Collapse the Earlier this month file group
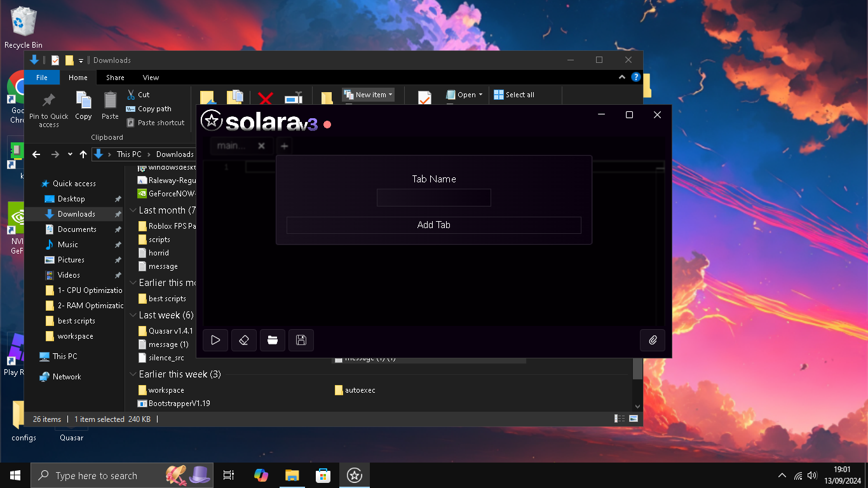 (133, 283)
